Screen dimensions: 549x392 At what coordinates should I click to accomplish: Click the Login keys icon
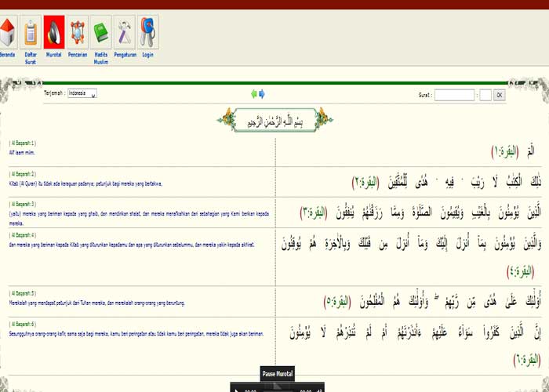click(147, 32)
